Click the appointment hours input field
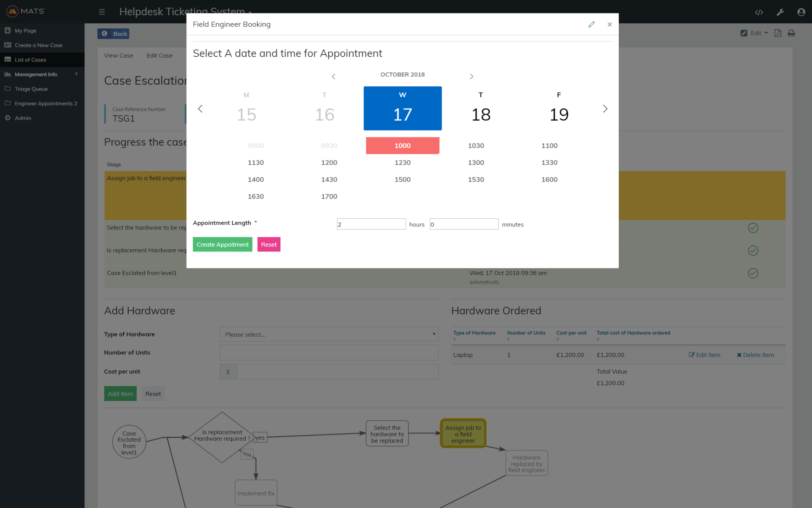This screenshot has height=508, width=812. click(x=371, y=224)
